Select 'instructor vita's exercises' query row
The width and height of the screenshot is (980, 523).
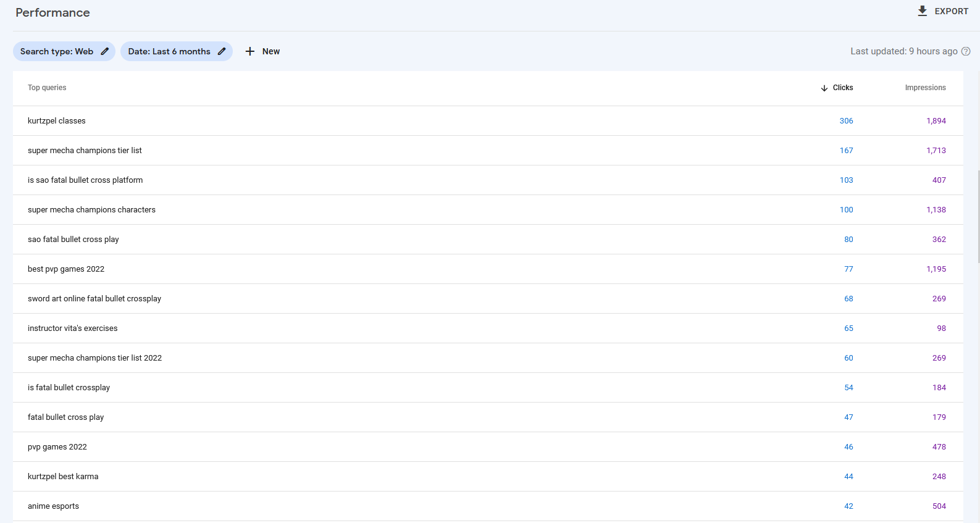pos(72,328)
